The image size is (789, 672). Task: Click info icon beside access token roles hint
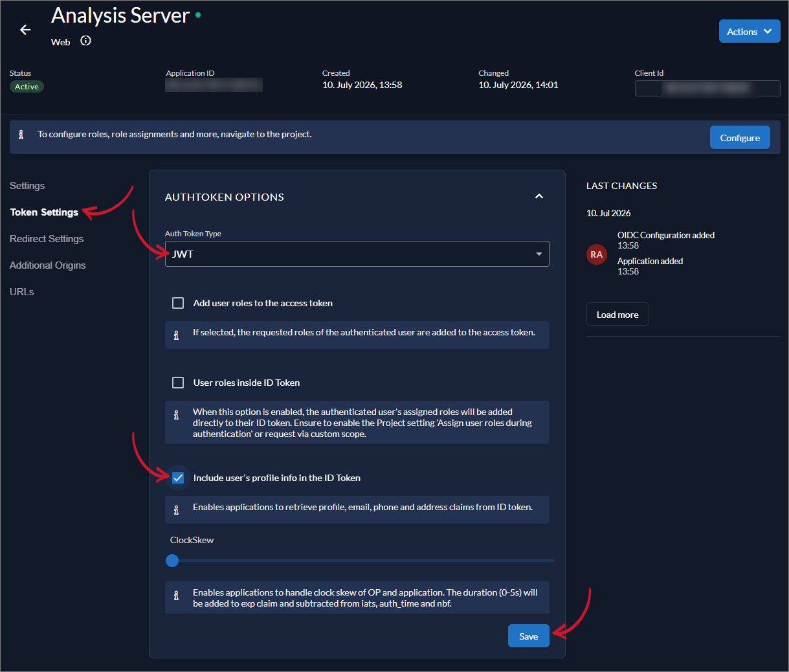[x=176, y=335]
